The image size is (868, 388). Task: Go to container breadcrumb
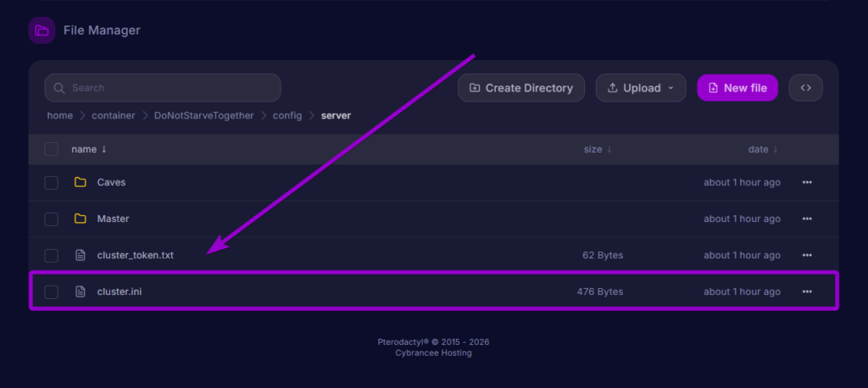(x=114, y=116)
